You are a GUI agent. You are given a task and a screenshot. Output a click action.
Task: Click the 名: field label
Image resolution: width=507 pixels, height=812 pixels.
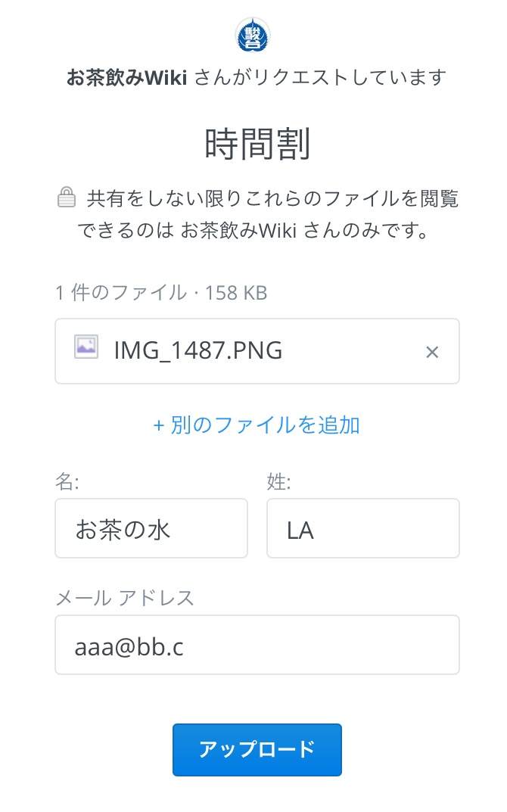[67, 481]
